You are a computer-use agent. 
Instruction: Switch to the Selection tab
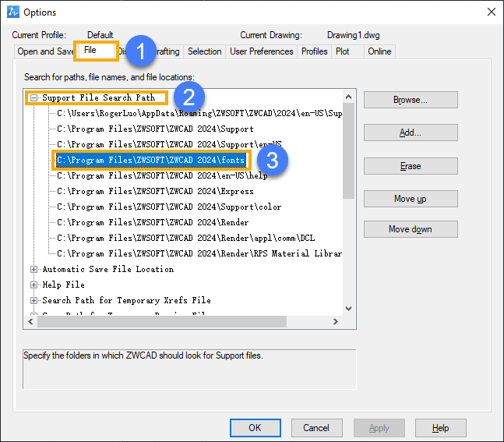pyautogui.click(x=204, y=51)
